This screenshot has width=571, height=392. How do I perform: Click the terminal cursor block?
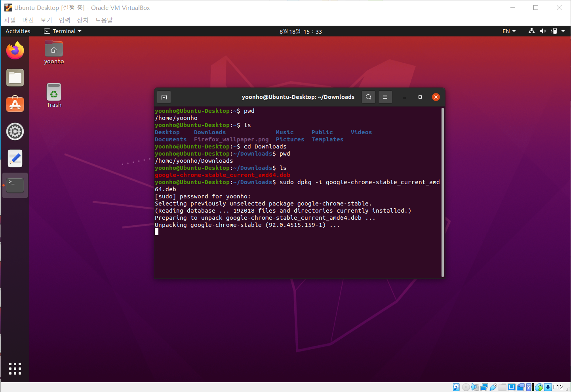click(156, 232)
